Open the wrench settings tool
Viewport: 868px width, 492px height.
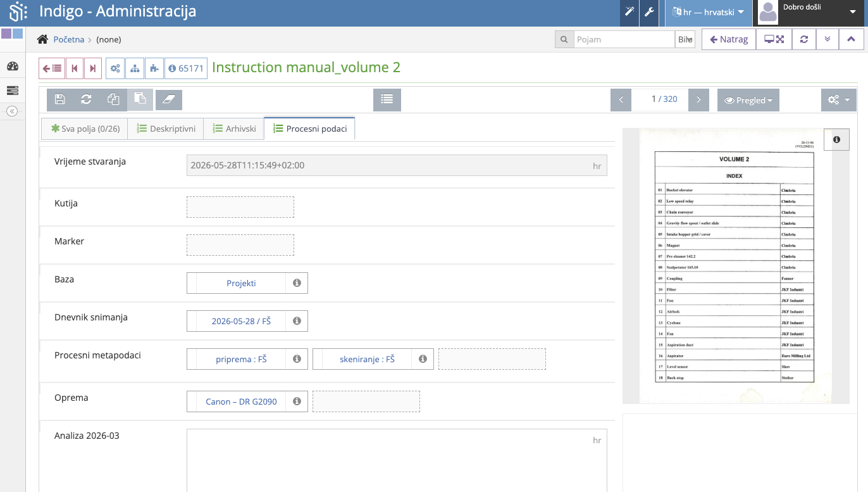[x=649, y=12]
